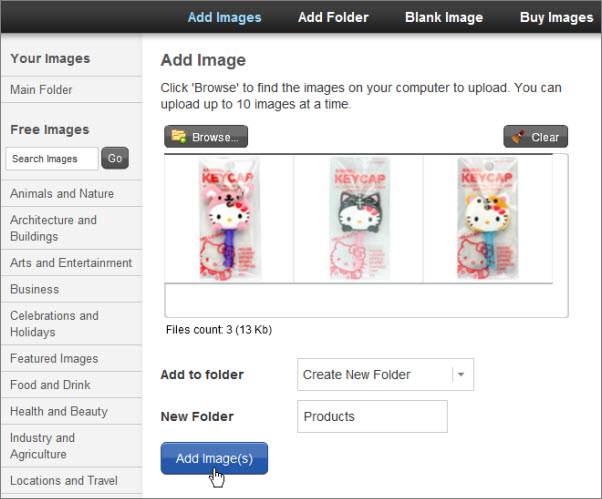The height and width of the screenshot is (499, 602).
Task: Open the Add Folder tab
Action: tap(333, 17)
